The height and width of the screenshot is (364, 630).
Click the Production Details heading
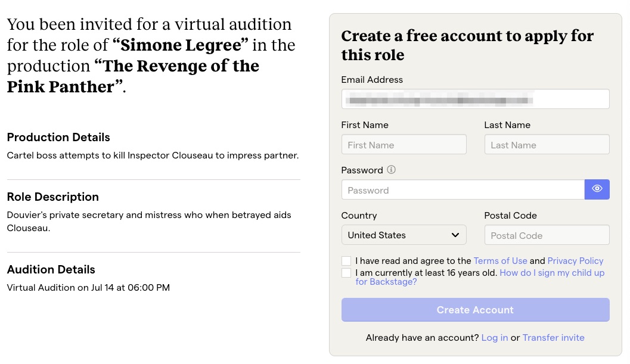tap(58, 138)
